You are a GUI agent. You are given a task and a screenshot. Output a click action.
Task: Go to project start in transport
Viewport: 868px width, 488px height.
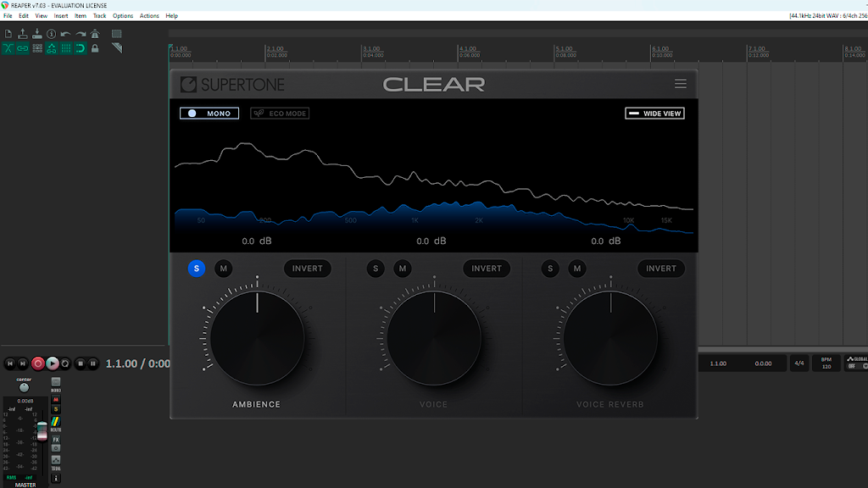tap(10, 363)
